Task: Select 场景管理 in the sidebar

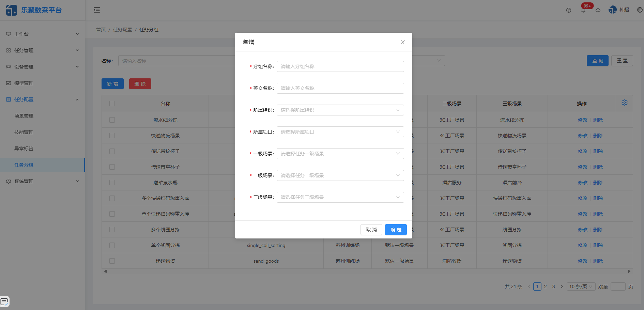Action: coord(24,115)
